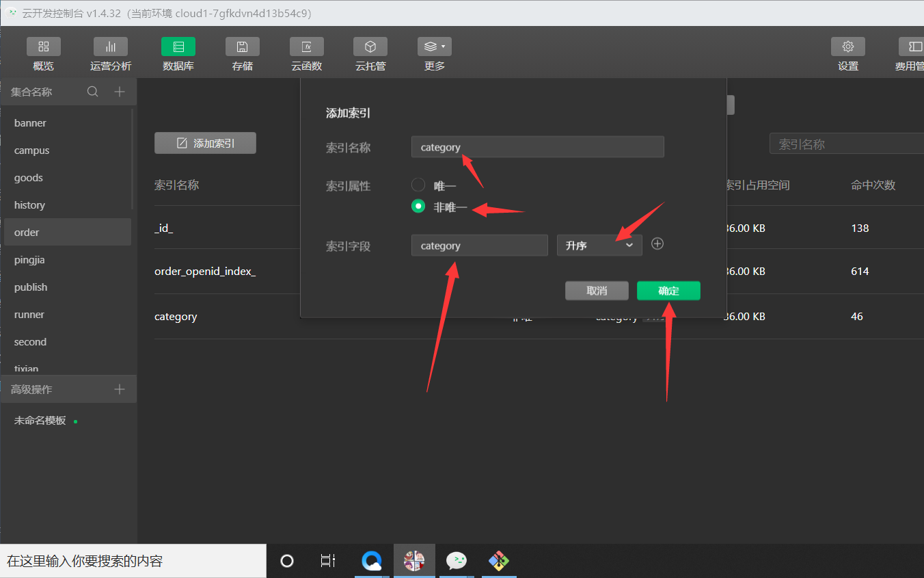This screenshot has width=924, height=578.
Task: Open the 云托管 cloud hosting icon
Action: pos(370,47)
